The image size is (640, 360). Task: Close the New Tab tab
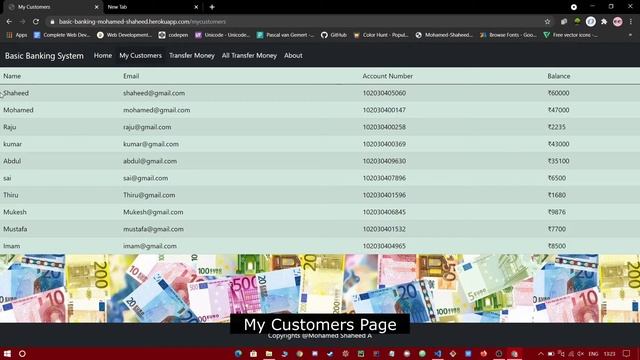pyautogui.click(x=196, y=7)
